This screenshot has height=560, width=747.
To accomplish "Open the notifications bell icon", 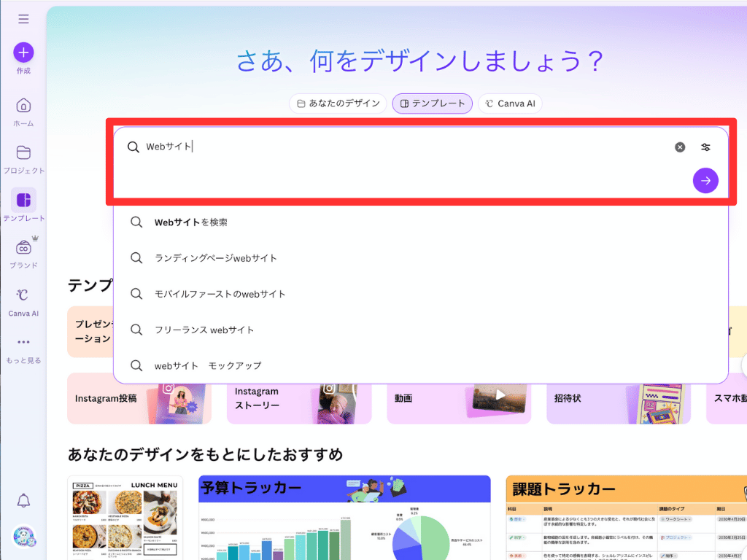I will click(23, 500).
